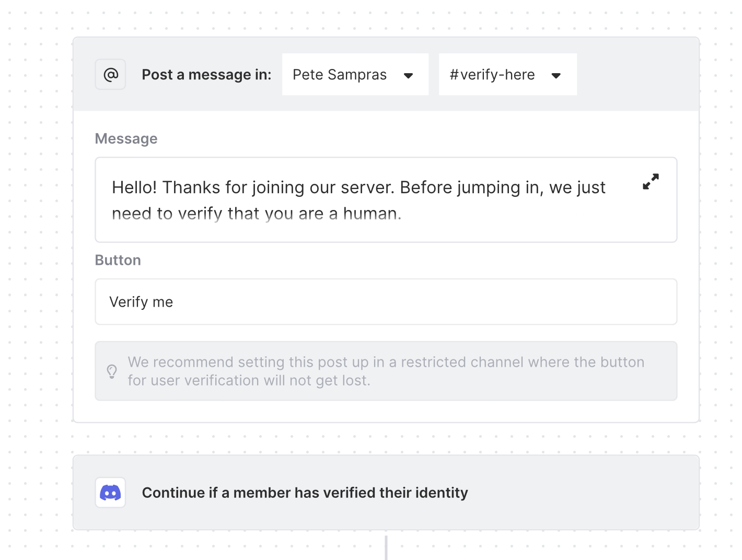Click the lightbulb tip icon
The image size is (742, 560).
pos(112,371)
